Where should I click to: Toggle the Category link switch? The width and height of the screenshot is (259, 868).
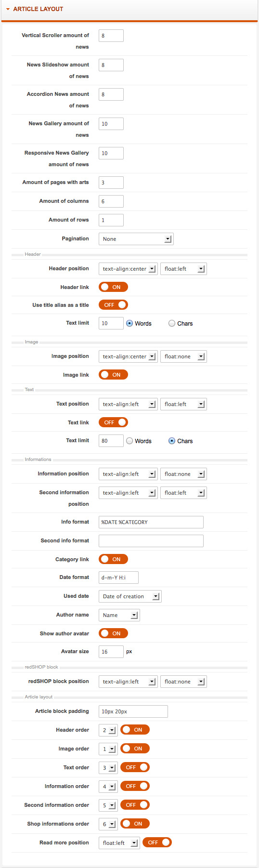point(113,559)
